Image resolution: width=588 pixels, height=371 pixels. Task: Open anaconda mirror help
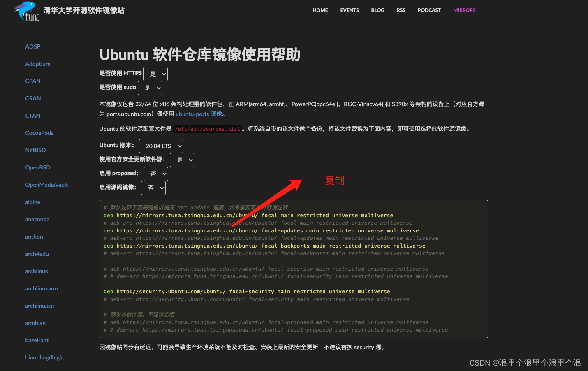tap(37, 219)
